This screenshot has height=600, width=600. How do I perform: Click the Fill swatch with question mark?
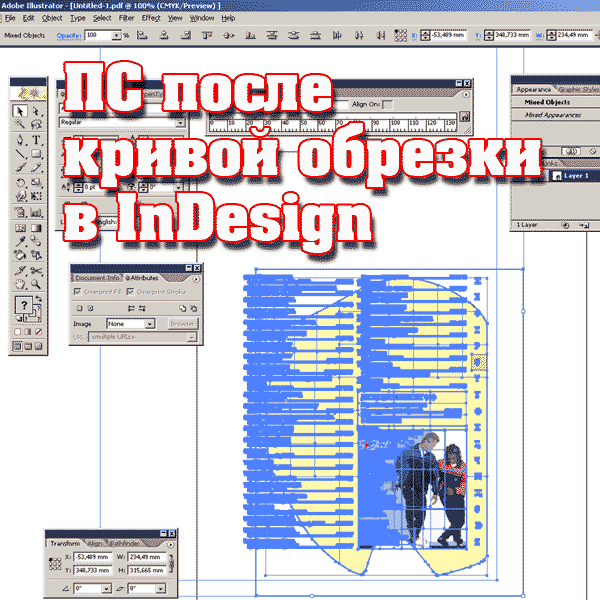pyautogui.click(x=24, y=305)
